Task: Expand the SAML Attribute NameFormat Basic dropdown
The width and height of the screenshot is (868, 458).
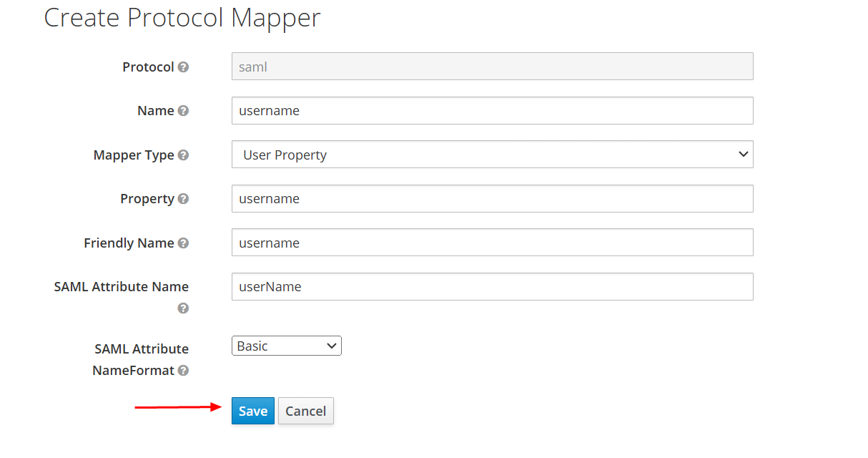Action: tap(286, 346)
